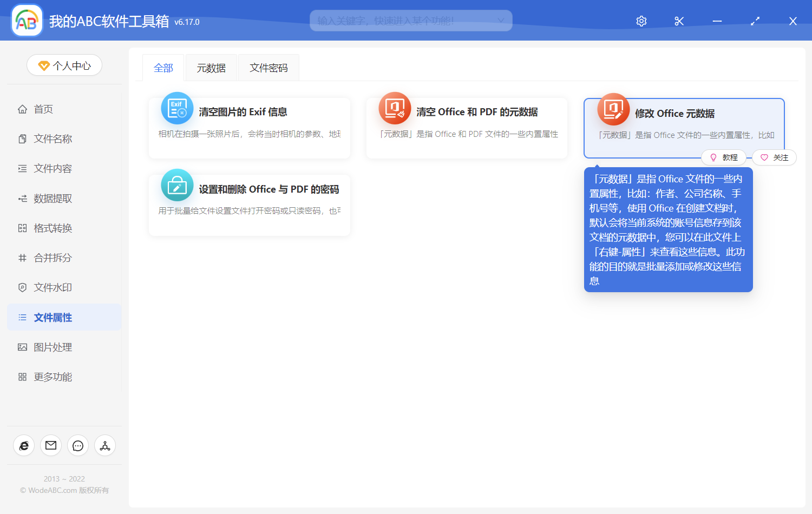Viewport: 812px width, 514px height.
Task: Open the 设置和删除 Office 与 PDF 的密码 lock icon
Action: pyautogui.click(x=177, y=185)
